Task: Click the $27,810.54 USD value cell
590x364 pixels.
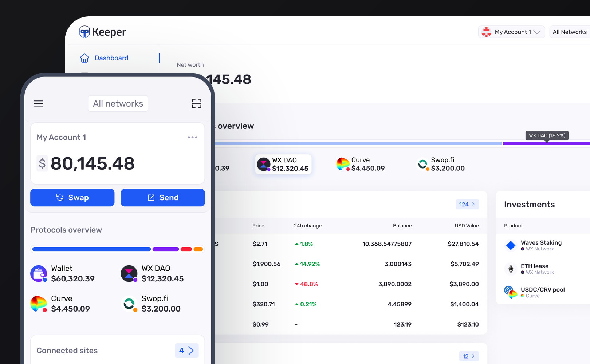Action: (x=463, y=244)
